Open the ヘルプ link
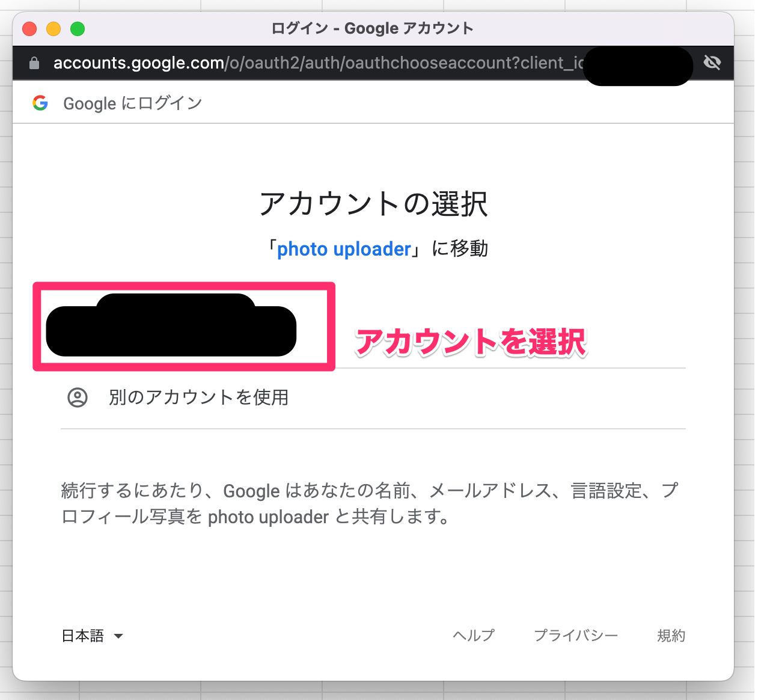This screenshot has height=700, width=779. pos(473,635)
